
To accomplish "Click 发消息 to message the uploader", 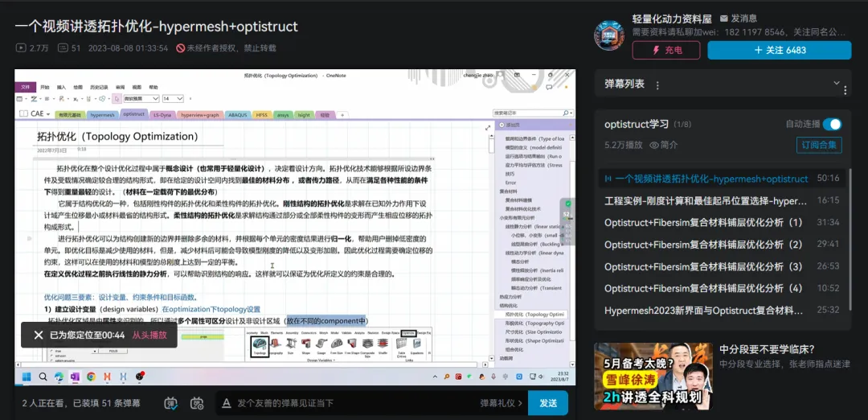I will (738, 19).
